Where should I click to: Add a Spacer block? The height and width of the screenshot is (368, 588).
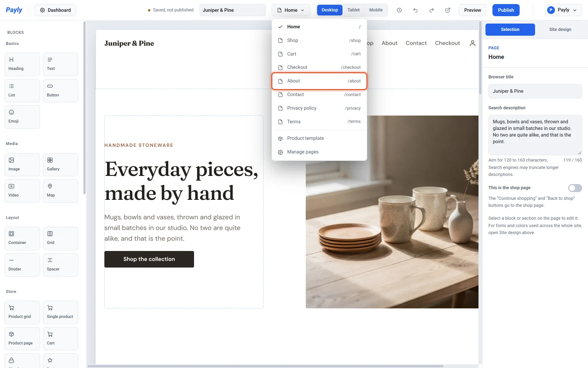click(x=61, y=265)
